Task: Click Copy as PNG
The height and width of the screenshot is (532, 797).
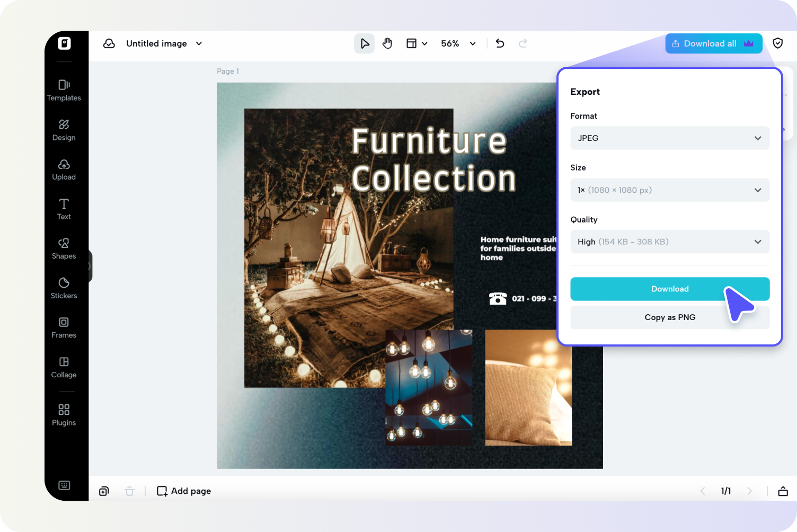Action: [670, 317]
